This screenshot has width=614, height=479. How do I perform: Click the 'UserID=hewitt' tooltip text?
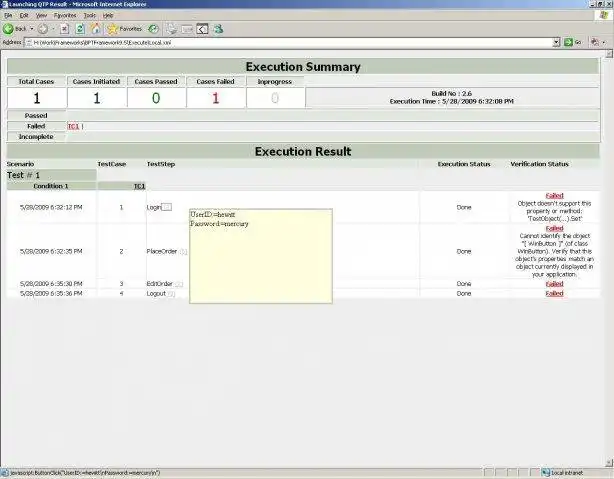pos(213,215)
